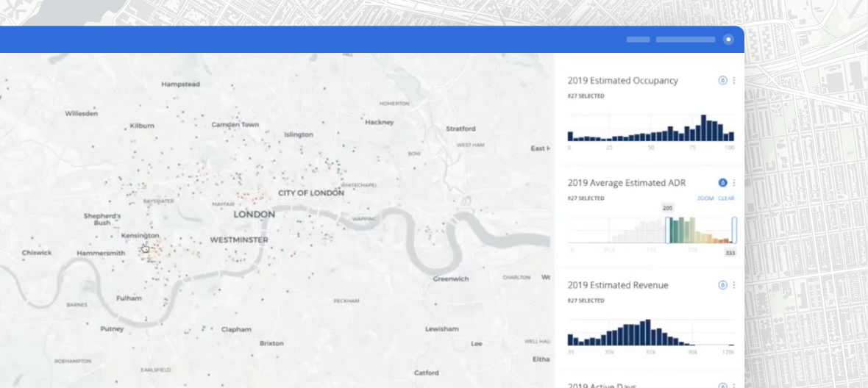Screen dimensions: 868x388
Task: Grab the right ADR range handle at 333
Action: (734, 230)
